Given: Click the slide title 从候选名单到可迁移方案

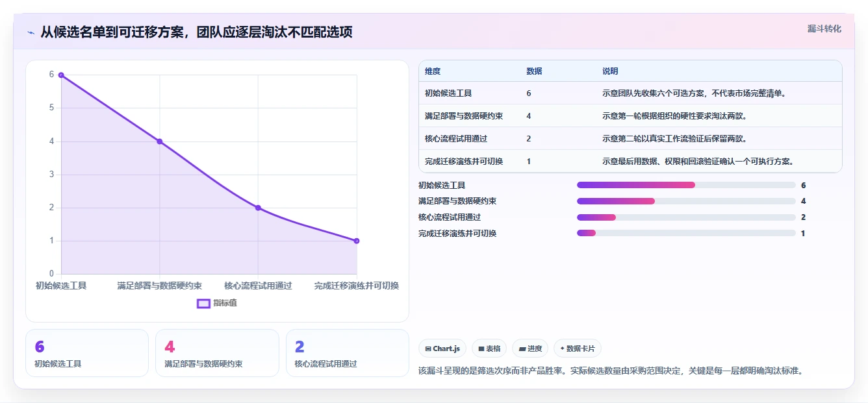Looking at the screenshot, I should click(196, 32).
